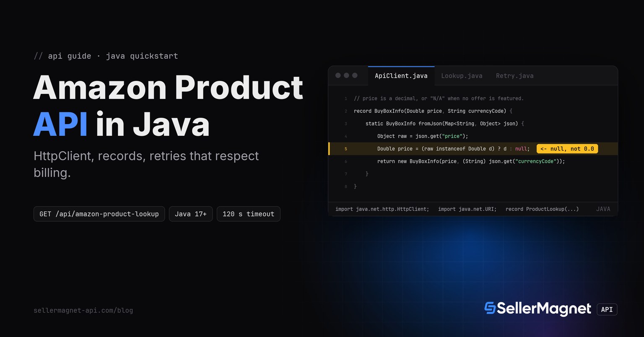Click the highlighted line number 5
This screenshot has width=644, height=337.
[345, 149]
